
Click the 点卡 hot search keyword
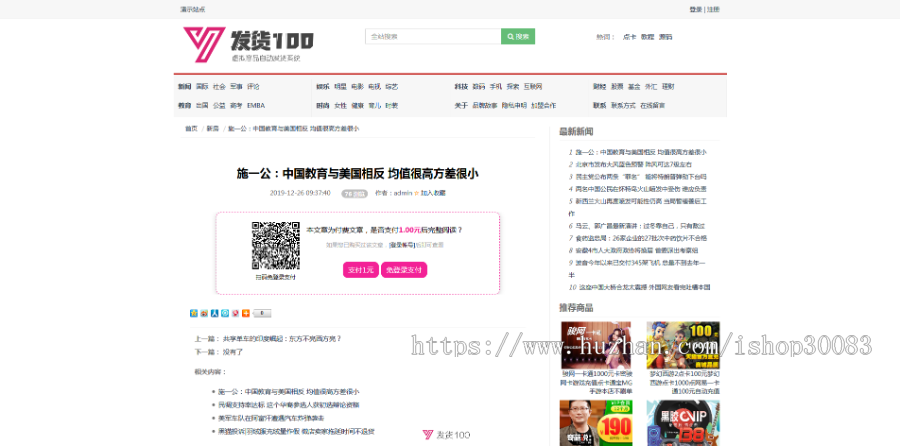click(629, 37)
